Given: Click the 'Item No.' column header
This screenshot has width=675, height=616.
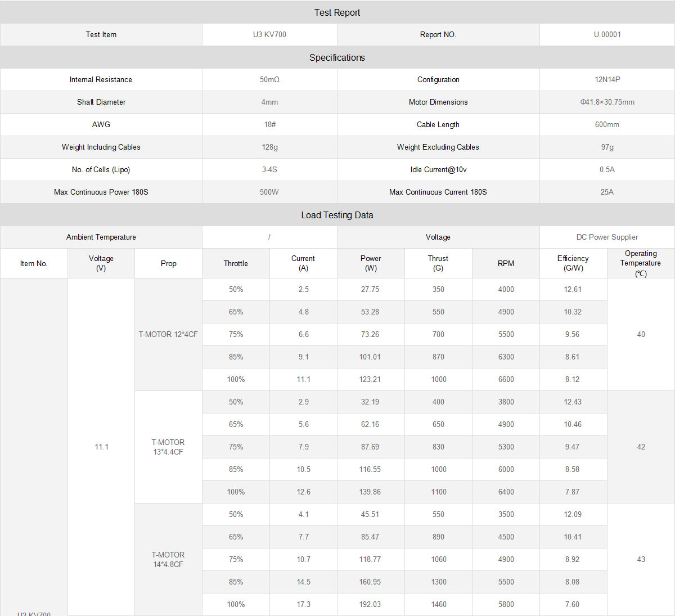Looking at the screenshot, I should tap(34, 263).
